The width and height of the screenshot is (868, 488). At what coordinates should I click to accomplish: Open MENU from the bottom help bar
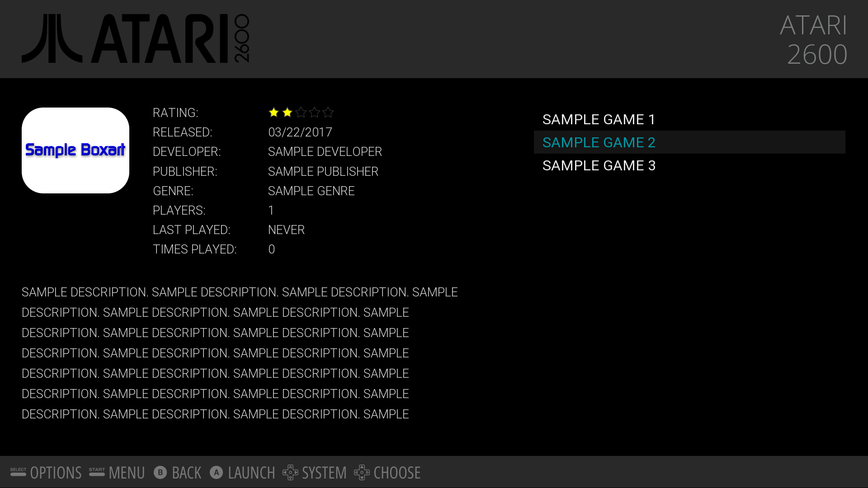tap(127, 473)
